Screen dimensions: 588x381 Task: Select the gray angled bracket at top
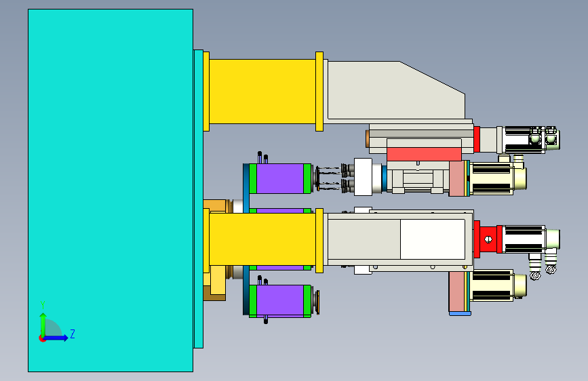tap(396, 90)
